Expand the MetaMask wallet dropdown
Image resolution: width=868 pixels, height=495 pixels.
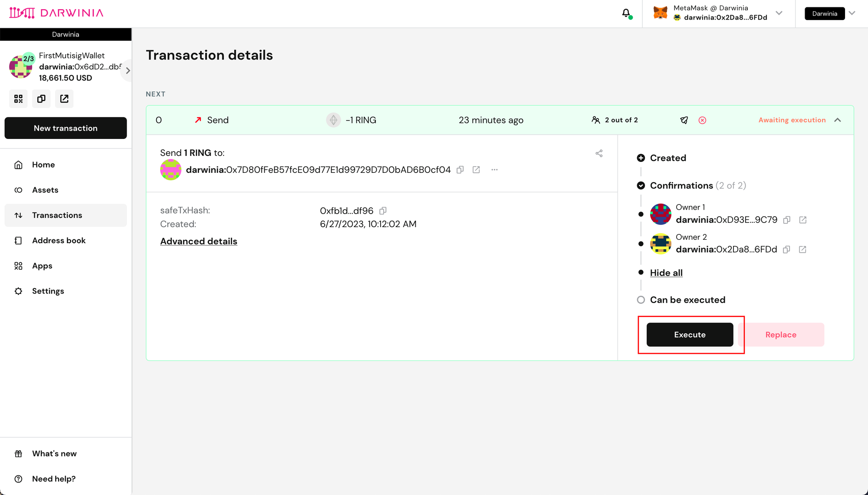(779, 13)
